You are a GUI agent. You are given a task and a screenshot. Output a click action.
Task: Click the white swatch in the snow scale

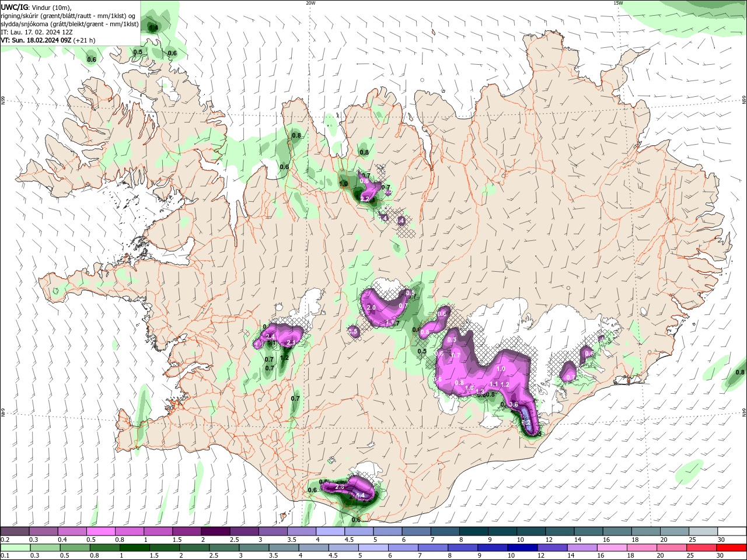[x=732, y=531]
